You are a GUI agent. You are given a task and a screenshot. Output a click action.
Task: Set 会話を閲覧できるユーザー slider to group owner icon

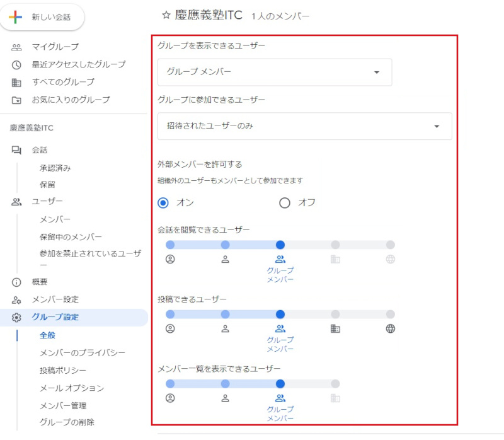click(170, 245)
